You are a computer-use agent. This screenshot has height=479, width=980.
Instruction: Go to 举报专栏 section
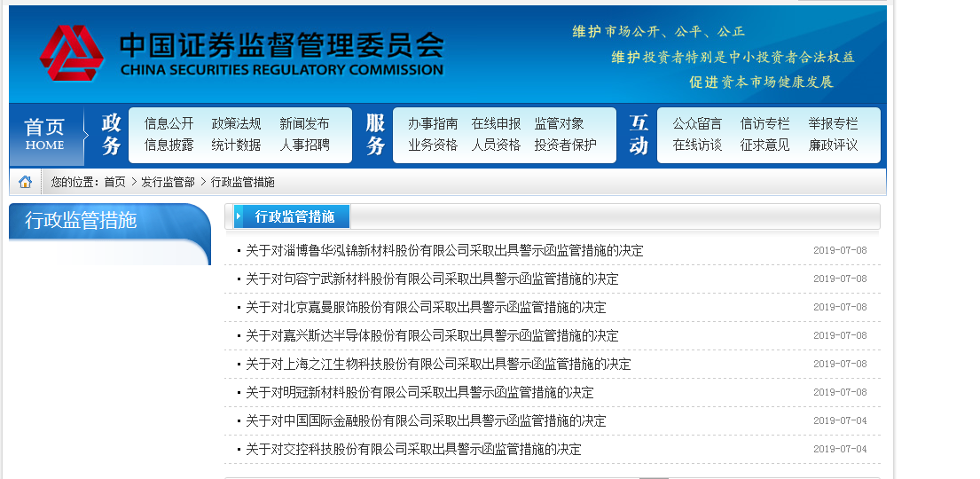[833, 124]
